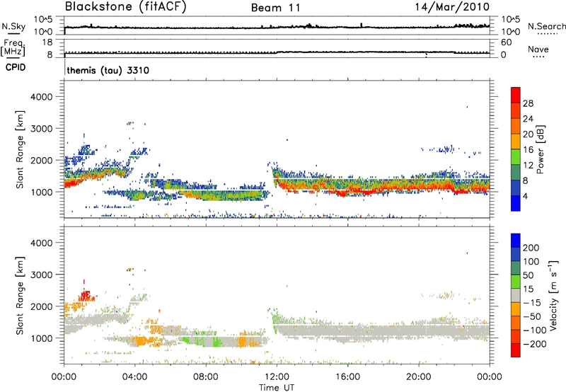Click the '12:00' time axis tick label
The height and width of the screenshot is (392, 566).
(277, 377)
